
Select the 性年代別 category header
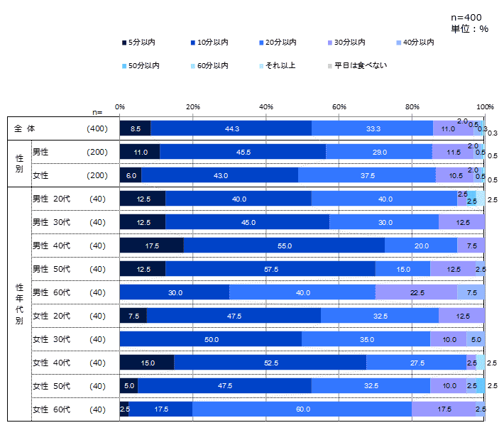19,304
